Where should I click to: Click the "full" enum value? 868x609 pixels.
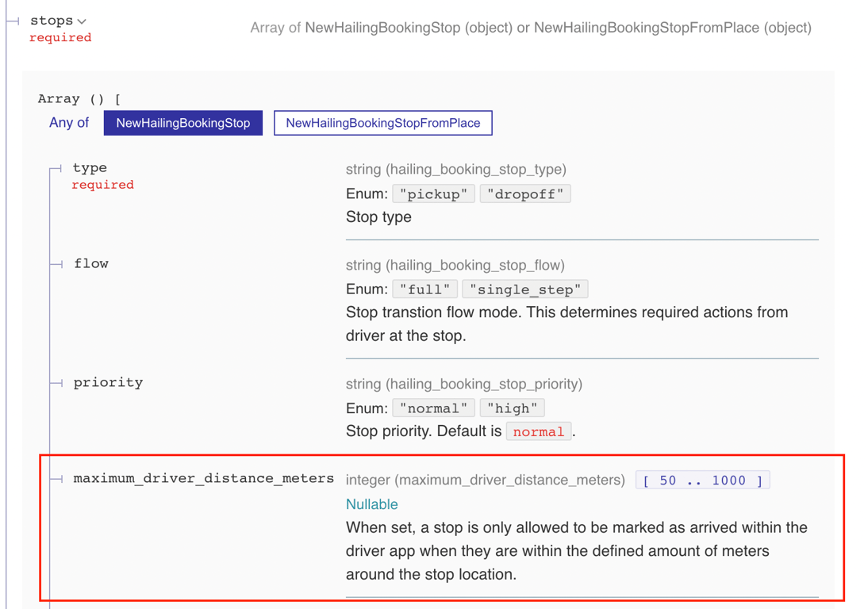(x=424, y=289)
